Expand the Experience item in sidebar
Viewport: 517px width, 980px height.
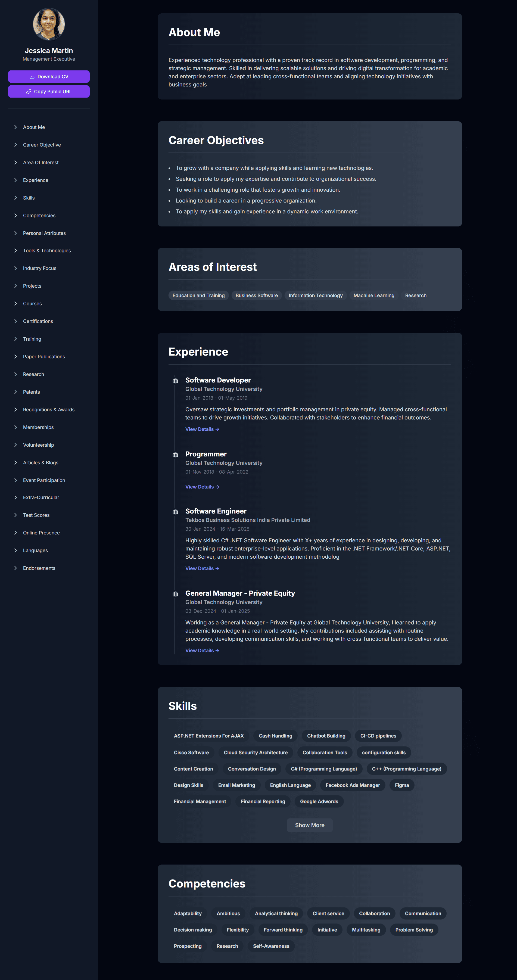(35, 180)
